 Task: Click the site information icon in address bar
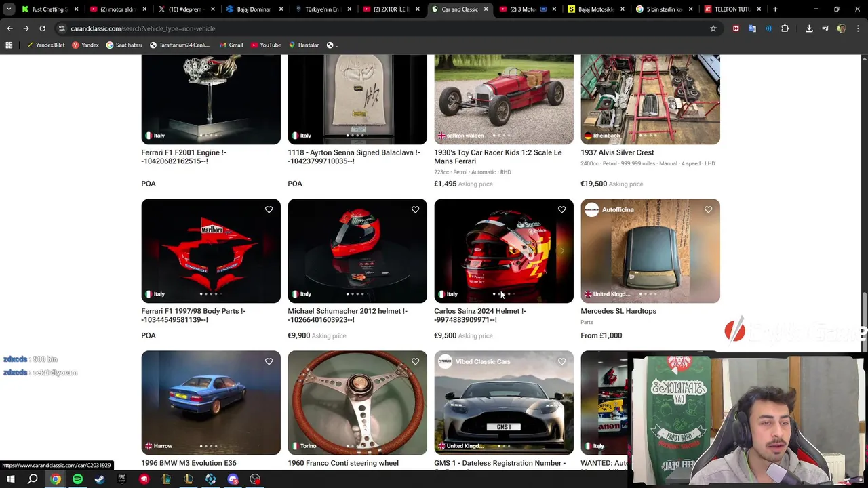click(62, 28)
